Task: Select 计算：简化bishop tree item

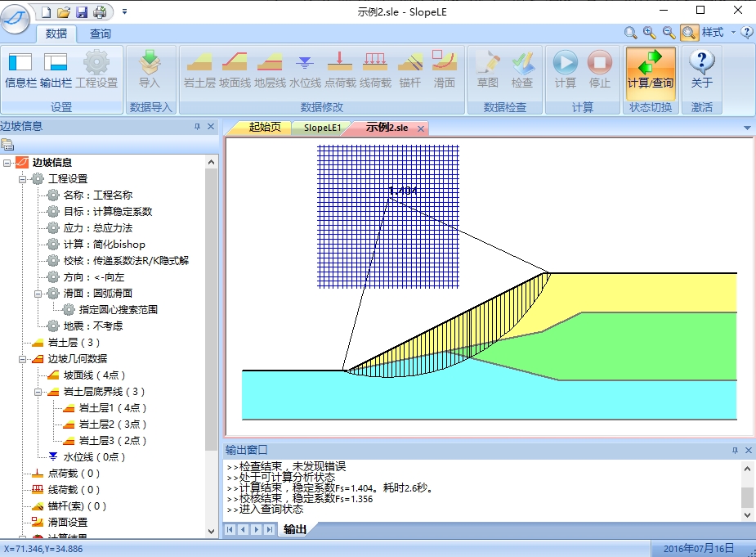Action: point(104,245)
